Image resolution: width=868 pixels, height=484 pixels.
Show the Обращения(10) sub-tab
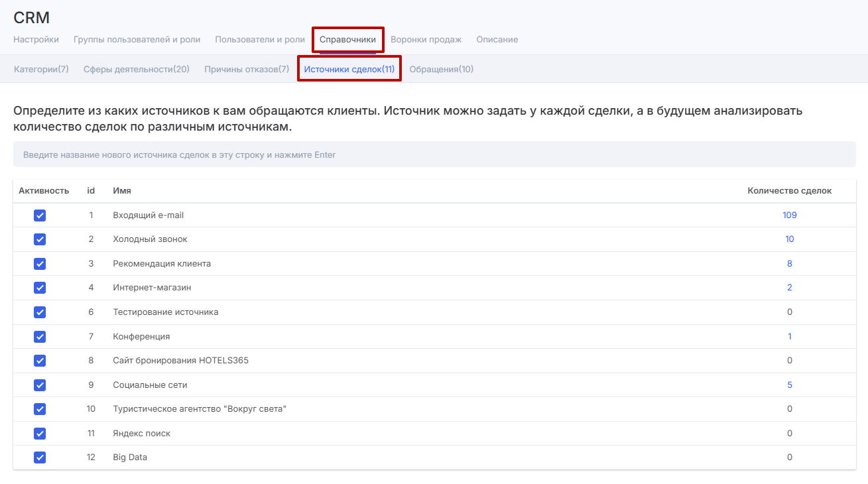[x=441, y=70]
